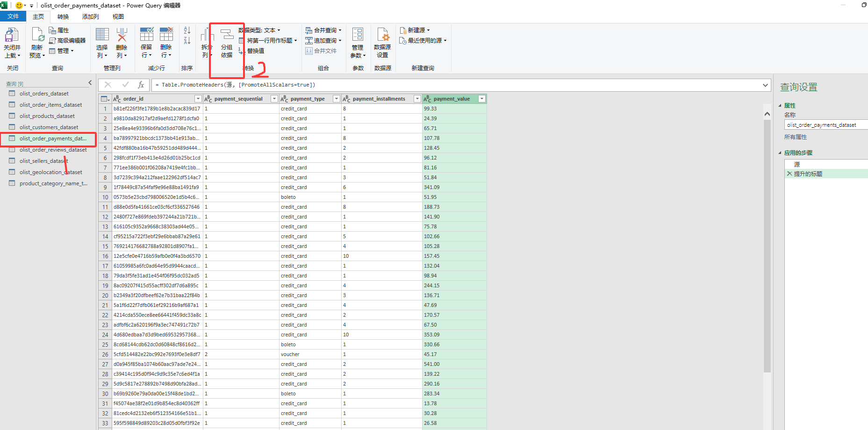Viewport: 868px width, 430px height.
Task: Change the payment_value column data type icon
Action: coord(427,99)
